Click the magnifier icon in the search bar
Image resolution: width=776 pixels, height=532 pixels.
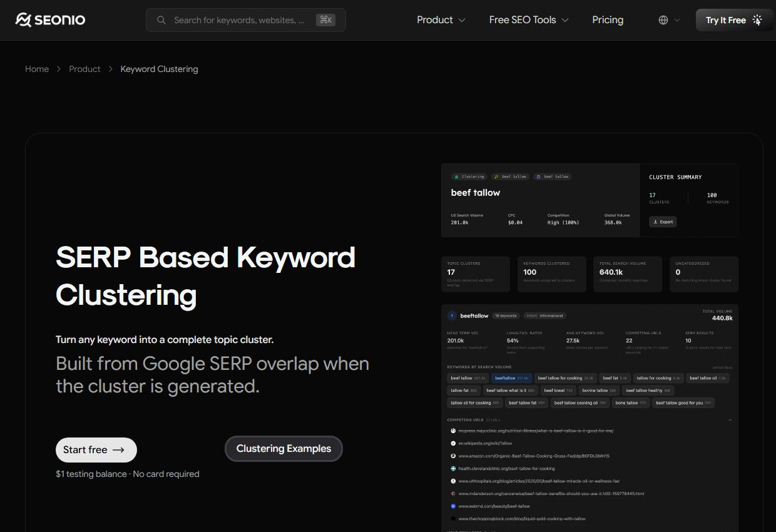tap(161, 20)
